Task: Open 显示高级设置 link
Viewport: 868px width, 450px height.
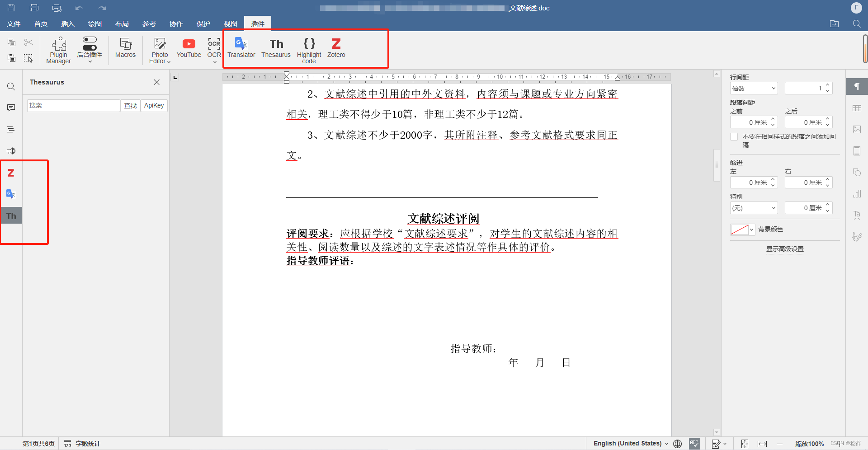Action: 785,249
